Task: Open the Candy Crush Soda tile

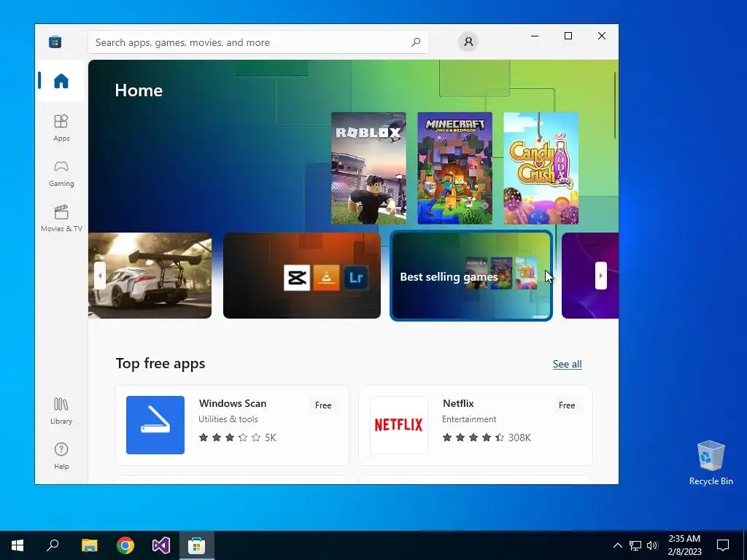Action: pyautogui.click(x=541, y=168)
